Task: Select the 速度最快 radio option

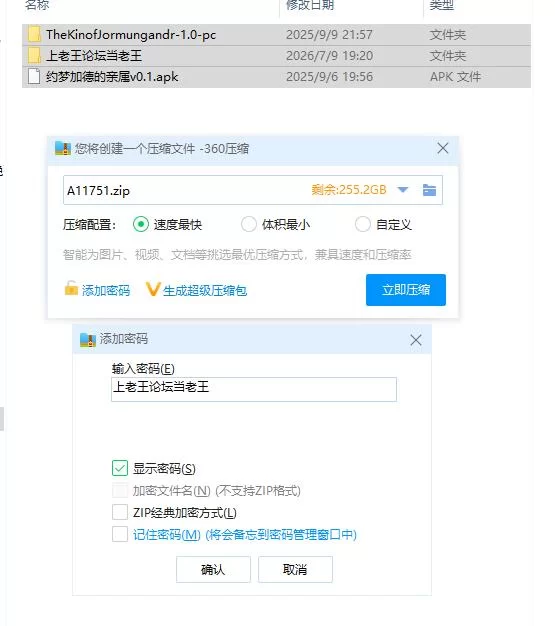Action: click(141, 224)
